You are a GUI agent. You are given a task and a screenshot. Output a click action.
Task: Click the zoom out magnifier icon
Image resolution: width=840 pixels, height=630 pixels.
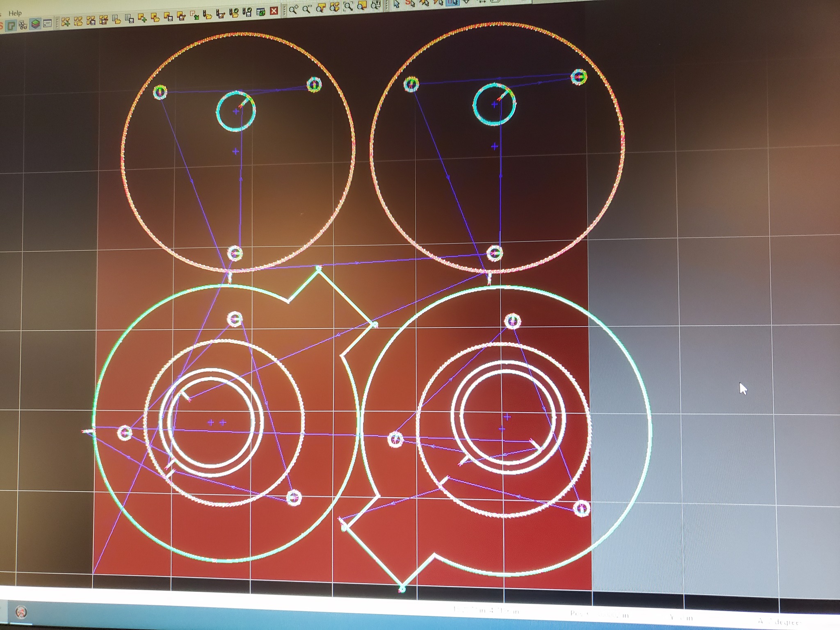click(x=307, y=9)
